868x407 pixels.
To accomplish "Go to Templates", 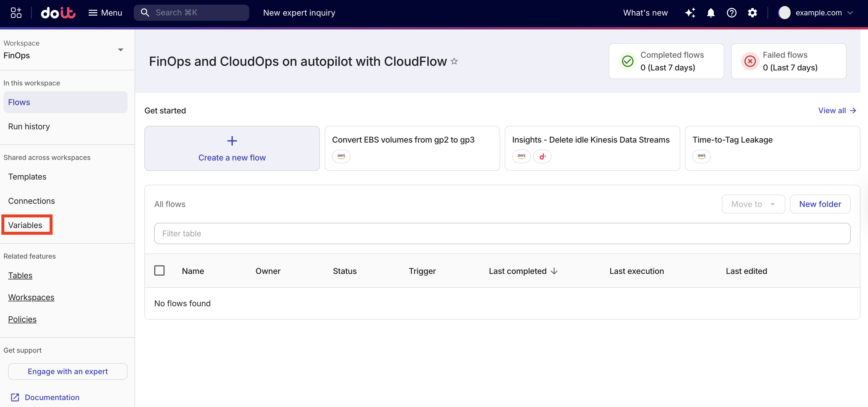I will [27, 177].
